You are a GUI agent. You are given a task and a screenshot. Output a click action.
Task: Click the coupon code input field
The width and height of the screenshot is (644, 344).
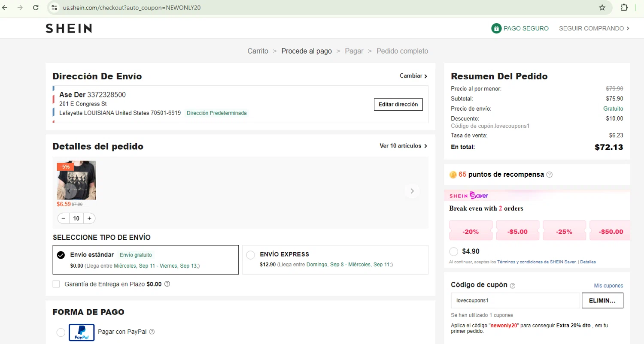click(x=515, y=301)
